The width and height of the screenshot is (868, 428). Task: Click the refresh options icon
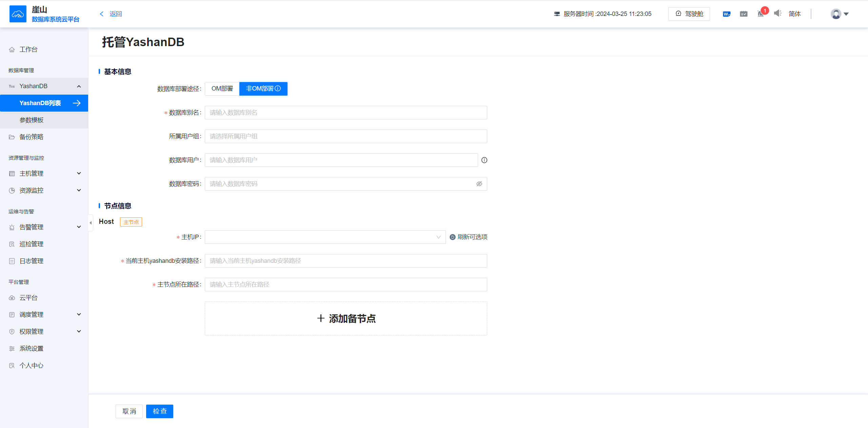[453, 237]
